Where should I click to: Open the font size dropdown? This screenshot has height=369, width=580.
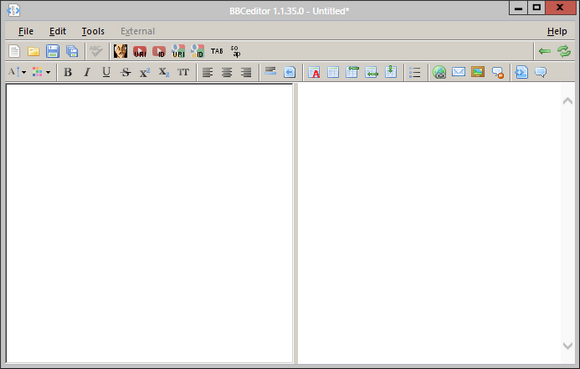point(17,72)
